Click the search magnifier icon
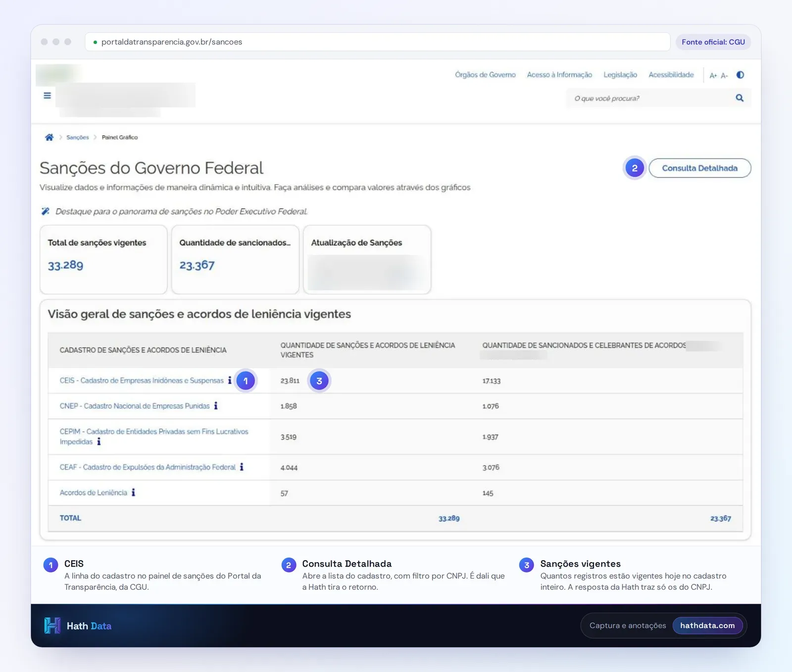Screen dimensions: 792x672 click(x=740, y=98)
